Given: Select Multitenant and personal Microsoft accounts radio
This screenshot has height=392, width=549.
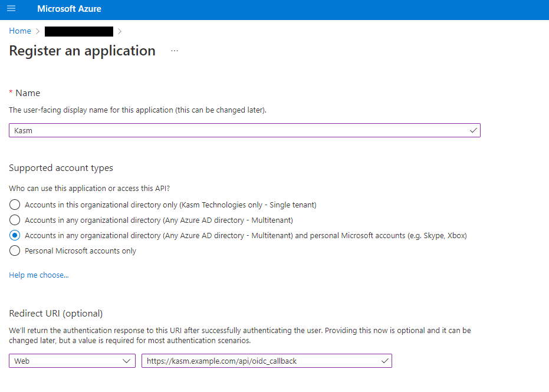Looking at the screenshot, I should tap(15, 235).
